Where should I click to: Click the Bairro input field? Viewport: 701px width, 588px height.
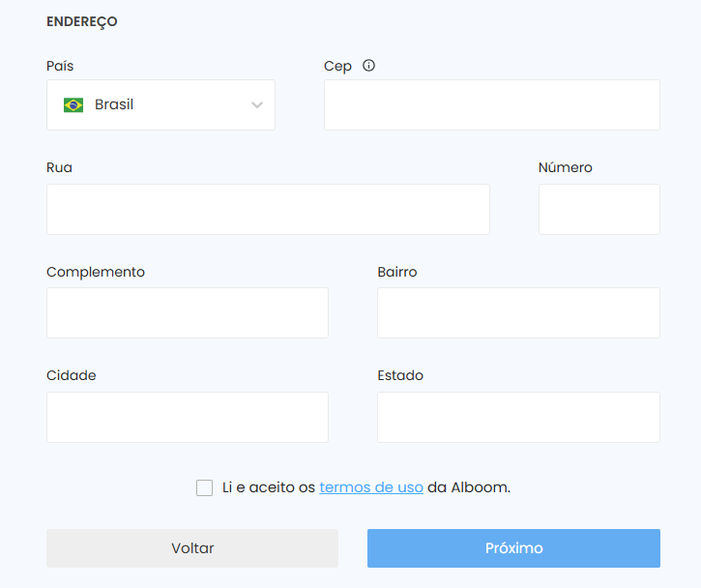[518, 312]
